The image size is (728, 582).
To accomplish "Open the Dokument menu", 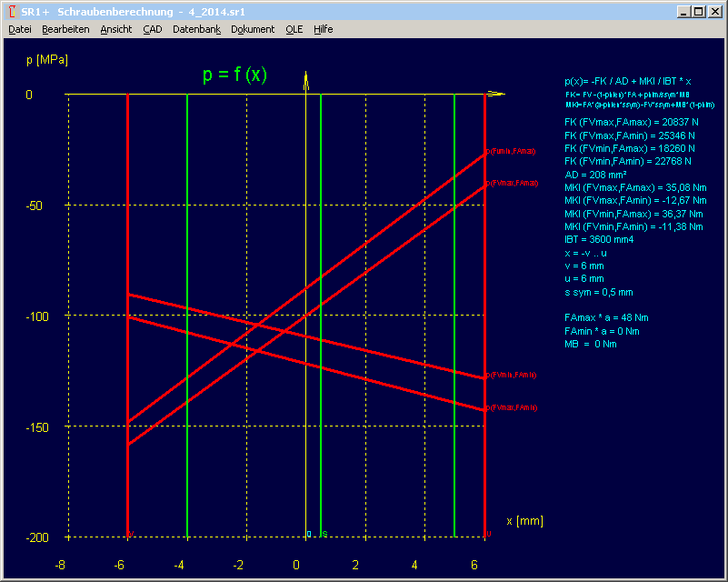I will (253, 29).
